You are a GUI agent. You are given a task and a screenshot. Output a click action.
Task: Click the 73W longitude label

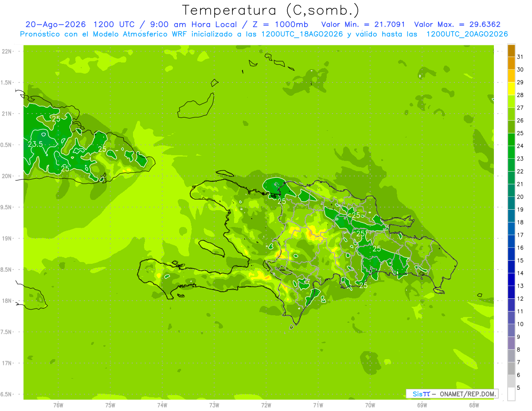(214, 405)
